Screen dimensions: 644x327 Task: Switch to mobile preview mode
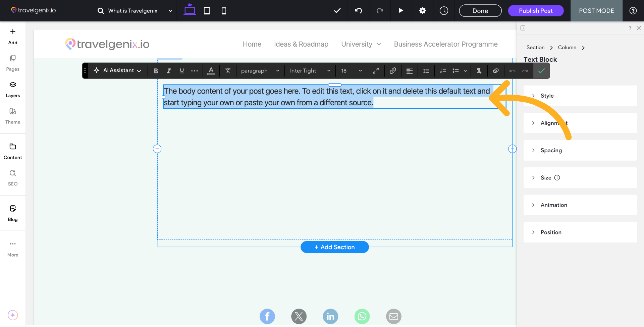[224, 10]
